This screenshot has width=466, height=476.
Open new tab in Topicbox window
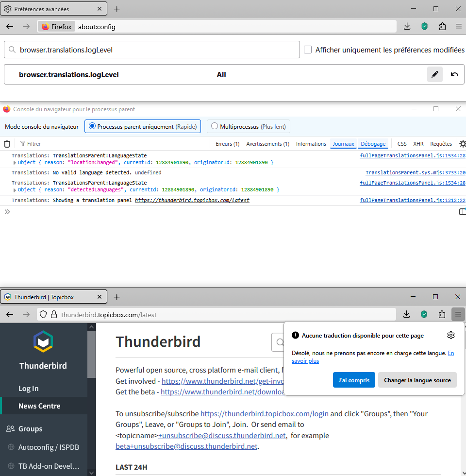[x=117, y=297]
